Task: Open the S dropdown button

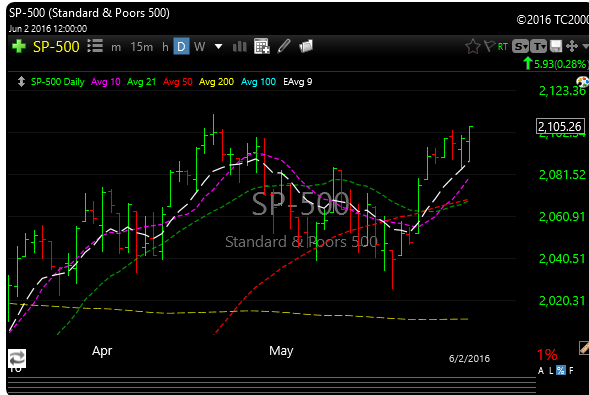Action: 521,47
